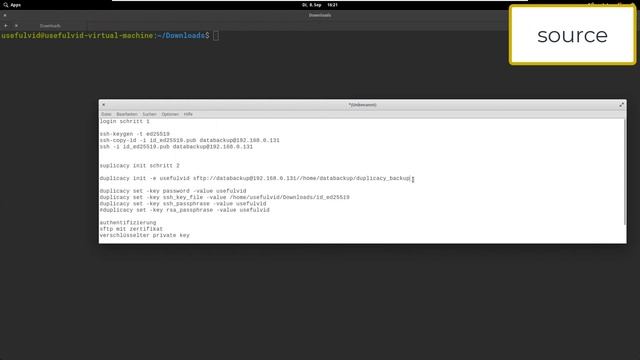
Task: Click the commented '#duplicacy set -key rsa_passphrase' line
Action: (184, 210)
